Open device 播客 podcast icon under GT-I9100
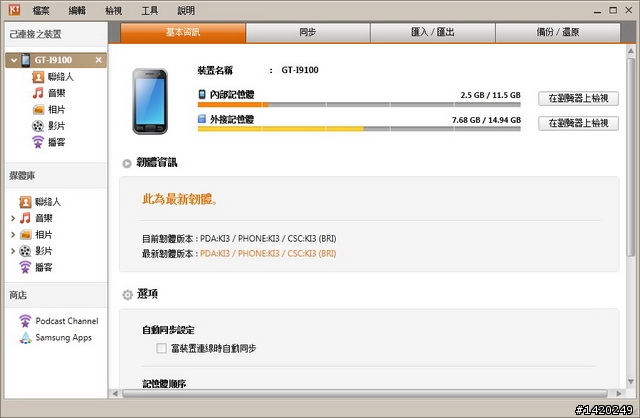 coord(38,142)
